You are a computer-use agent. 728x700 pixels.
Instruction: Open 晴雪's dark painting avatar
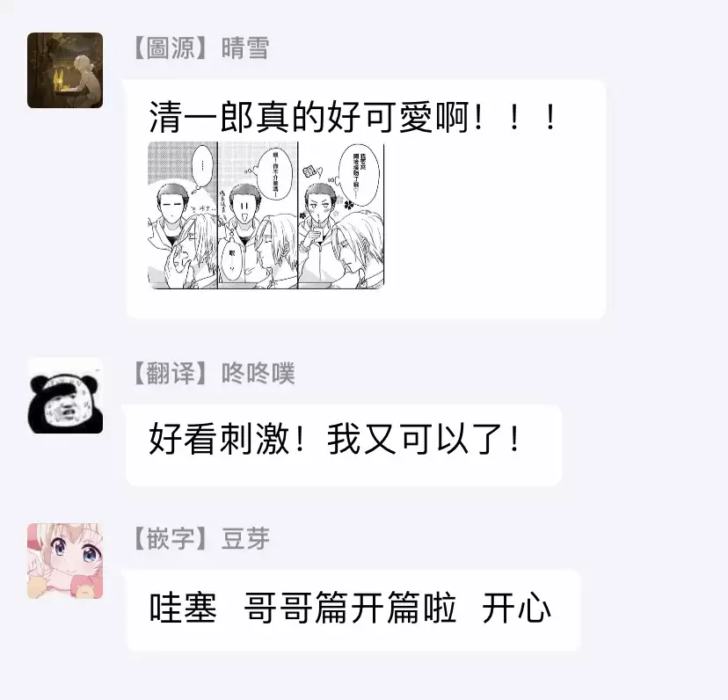(65, 70)
